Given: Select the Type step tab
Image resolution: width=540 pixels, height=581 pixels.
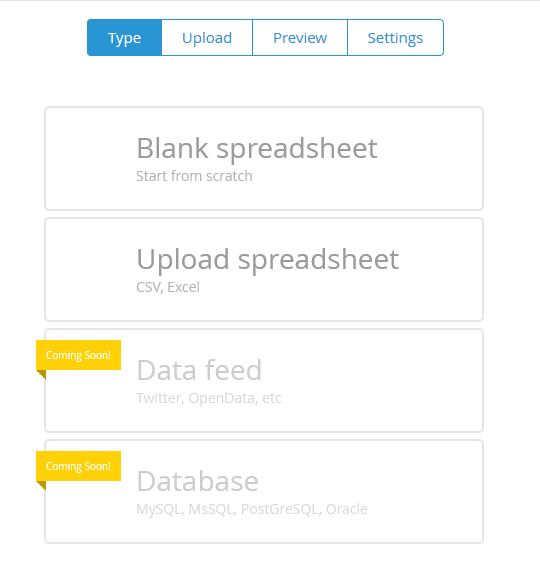Looking at the screenshot, I should point(125,38).
